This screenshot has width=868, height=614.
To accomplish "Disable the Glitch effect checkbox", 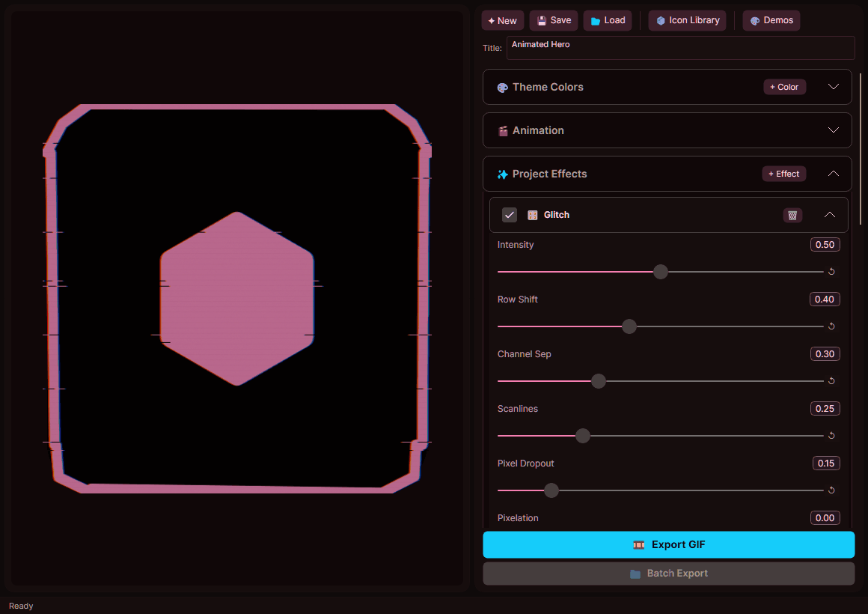I will click(510, 215).
